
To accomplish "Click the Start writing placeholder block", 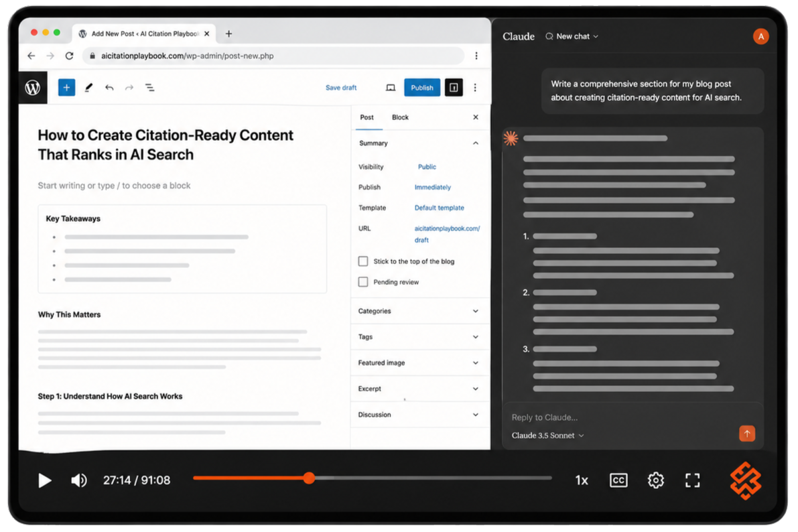I will click(114, 186).
